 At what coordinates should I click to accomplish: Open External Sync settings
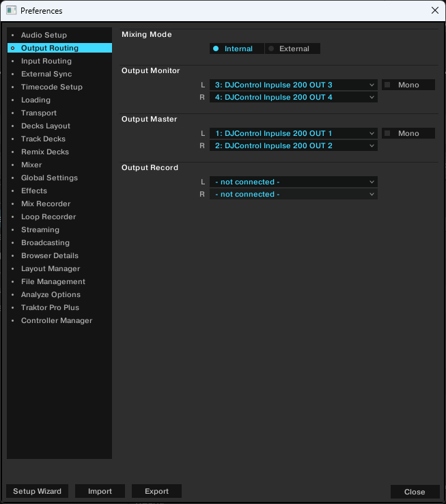(59, 74)
